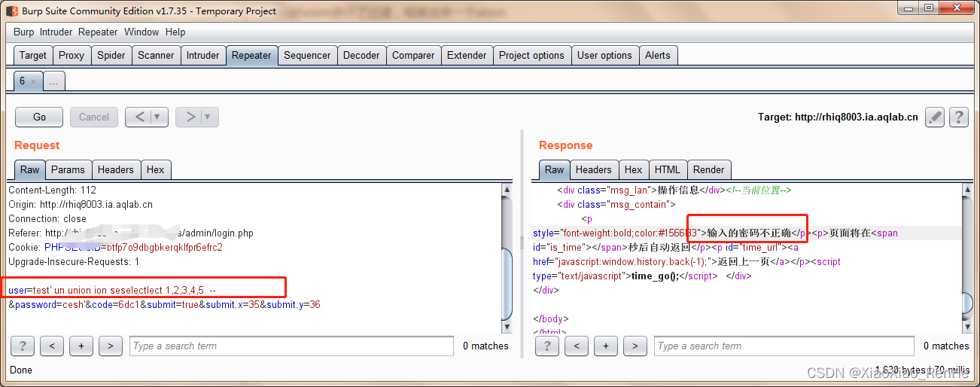Switch to the Target tab
This screenshot has width=980, height=387.
pyautogui.click(x=33, y=55)
